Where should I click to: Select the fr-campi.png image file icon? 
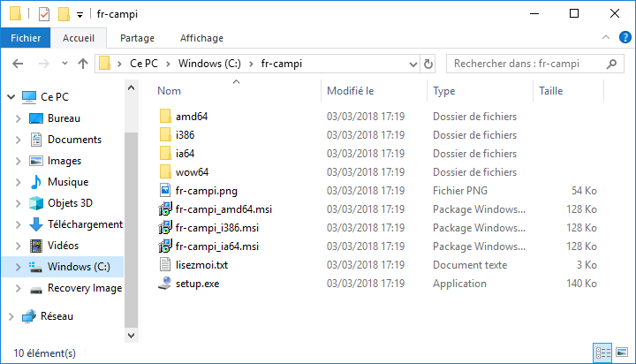pos(165,190)
